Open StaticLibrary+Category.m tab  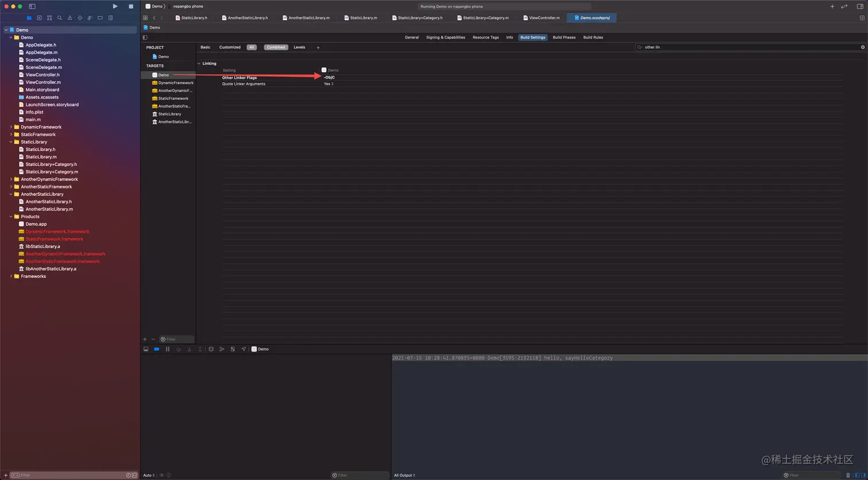coord(483,18)
